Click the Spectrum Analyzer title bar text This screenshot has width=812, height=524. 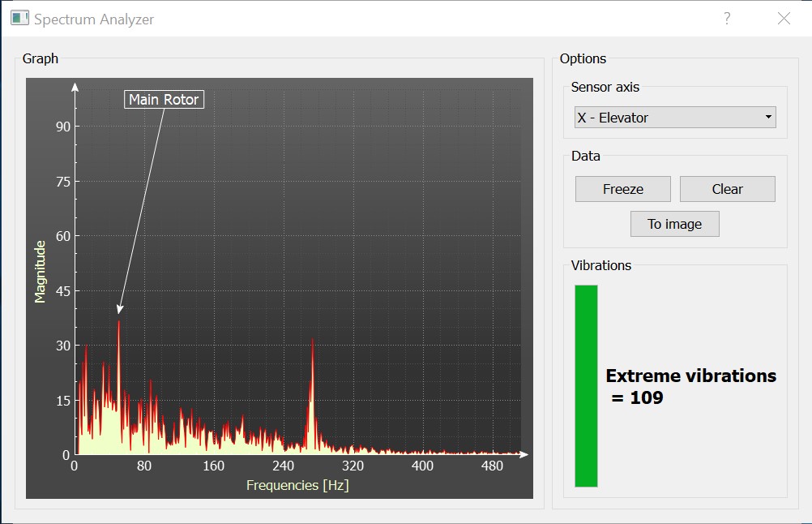pyautogui.click(x=94, y=19)
